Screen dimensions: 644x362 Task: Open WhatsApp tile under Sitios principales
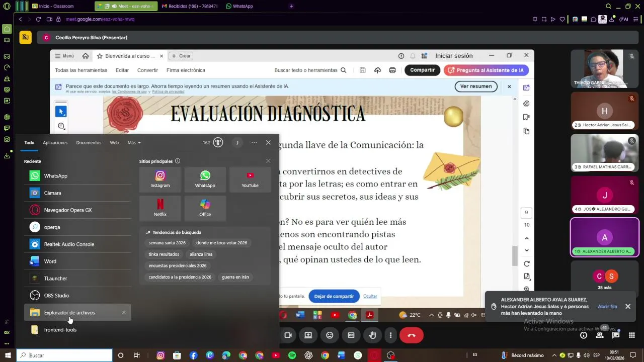click(205, 179)
